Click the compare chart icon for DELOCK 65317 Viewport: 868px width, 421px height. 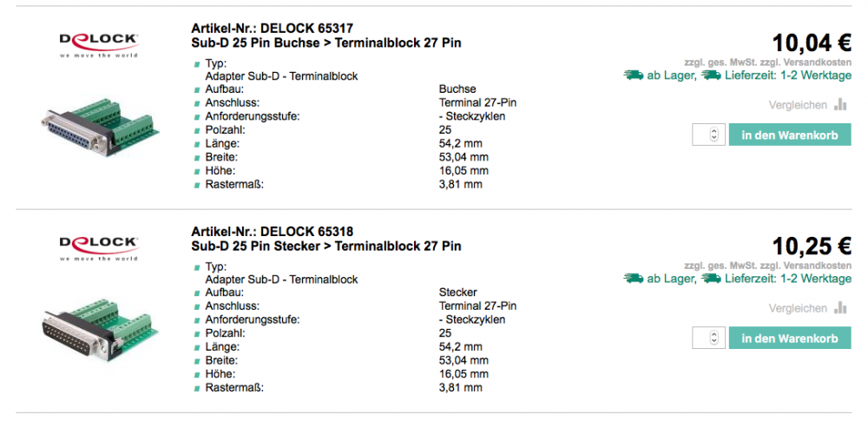pyautogui.click(x=839, y=105)
